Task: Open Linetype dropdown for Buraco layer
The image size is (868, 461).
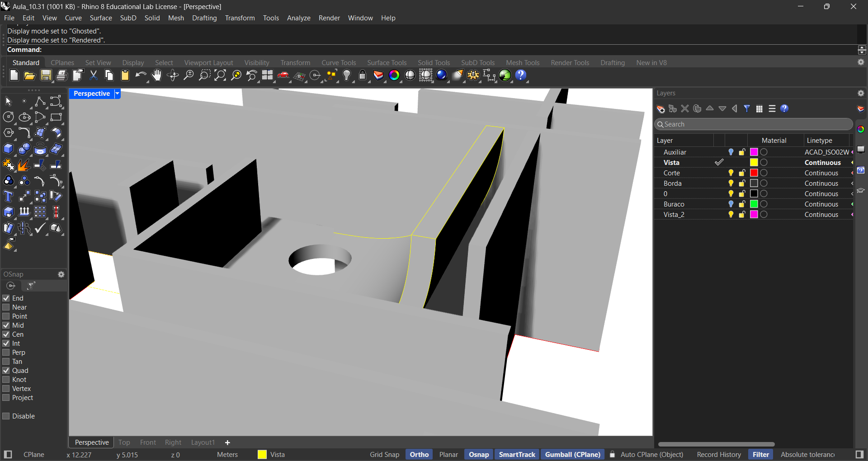Action: (821, 204)
